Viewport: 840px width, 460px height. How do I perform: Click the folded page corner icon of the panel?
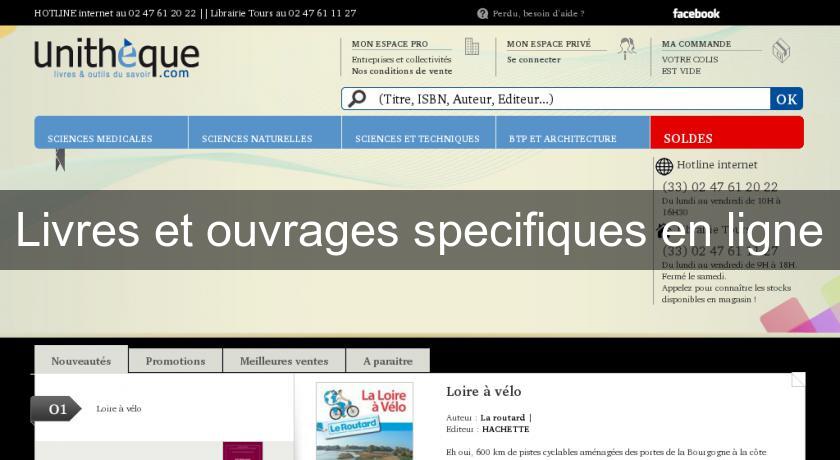pos(798,379)
